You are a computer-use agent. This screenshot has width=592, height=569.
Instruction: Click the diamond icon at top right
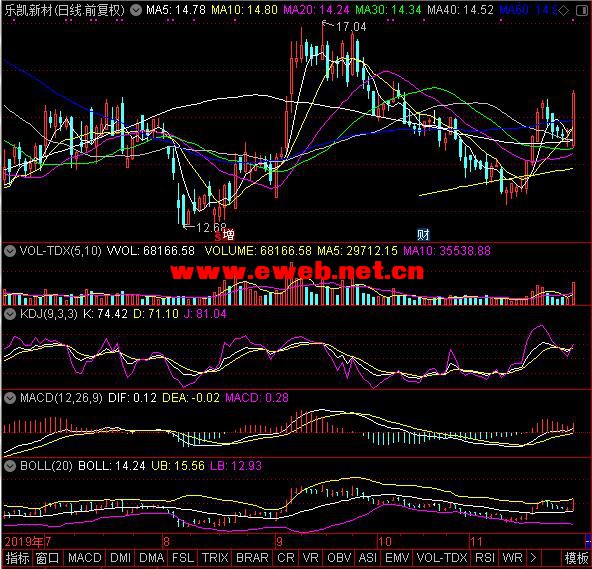click(x=563, y=11)
